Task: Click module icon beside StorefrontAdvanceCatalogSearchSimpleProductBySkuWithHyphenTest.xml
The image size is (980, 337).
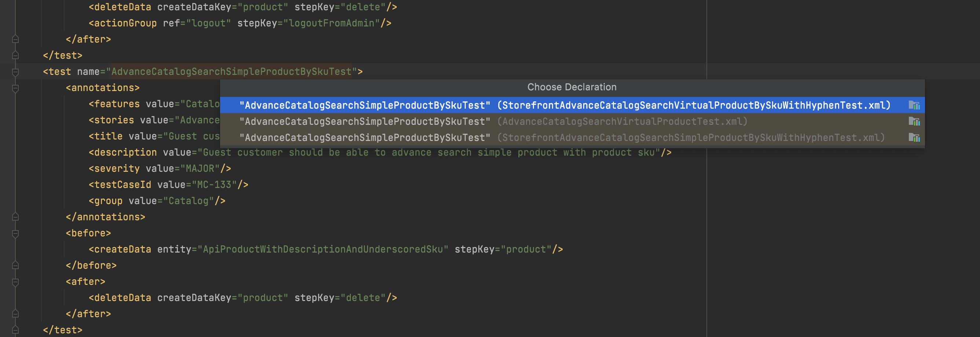Action: 914,137
